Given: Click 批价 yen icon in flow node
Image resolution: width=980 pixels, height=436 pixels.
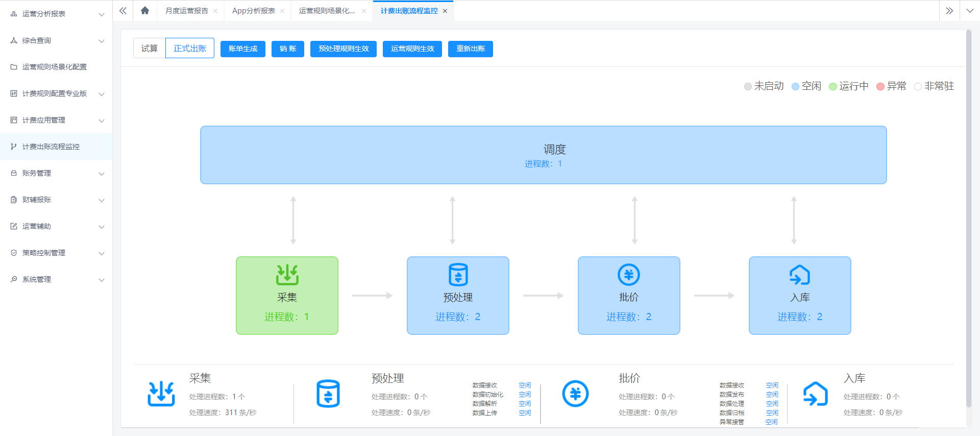Looking at the screenshot, I should (629, 275).
